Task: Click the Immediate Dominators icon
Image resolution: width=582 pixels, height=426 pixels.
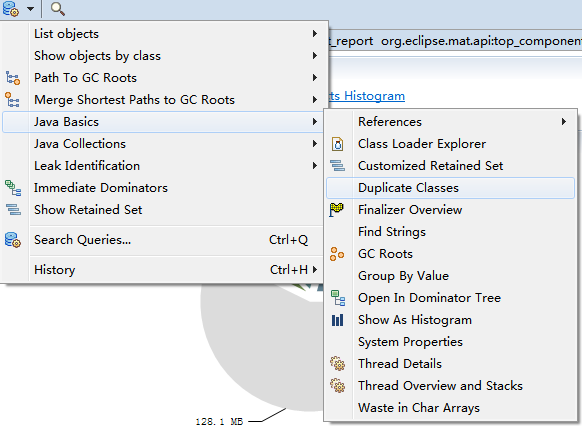Action: [x=13, y=188]
